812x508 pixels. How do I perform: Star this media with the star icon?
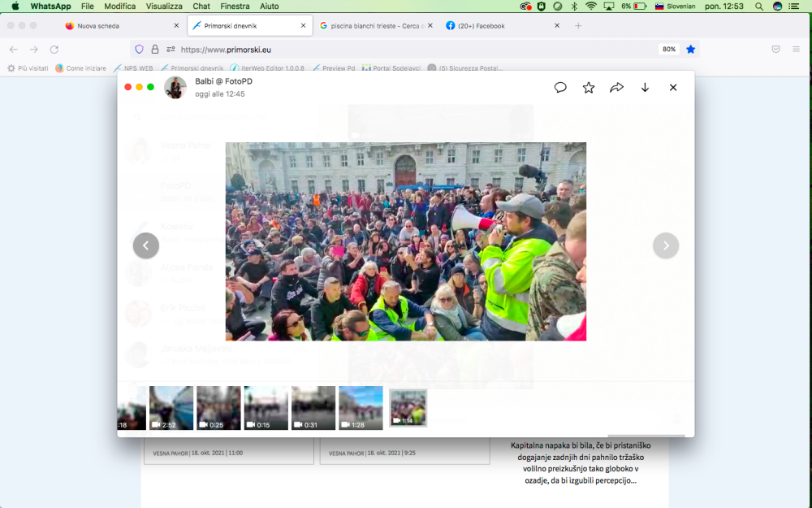tap(589, 88)
